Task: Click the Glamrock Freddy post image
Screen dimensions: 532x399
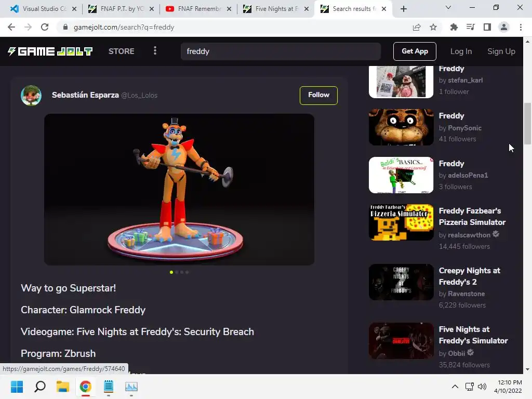Action: coord(179,189)
